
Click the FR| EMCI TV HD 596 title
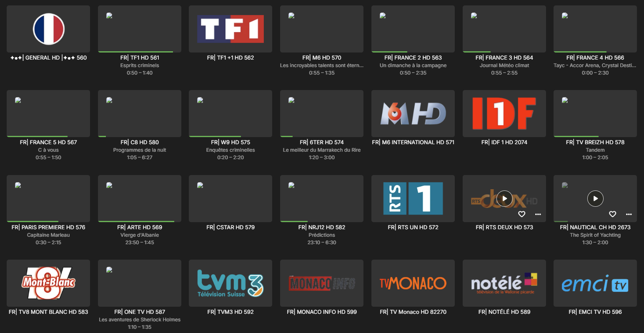pos(595,312)
